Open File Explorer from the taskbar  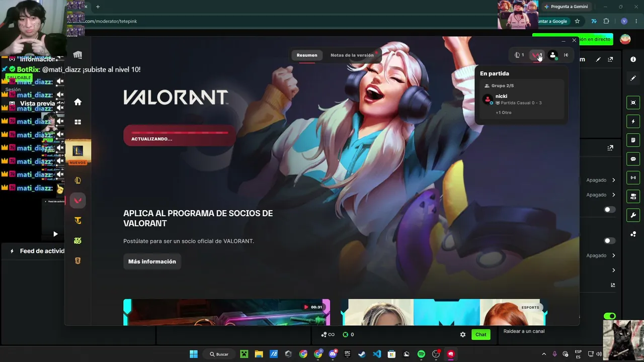(x=259, y=354)
